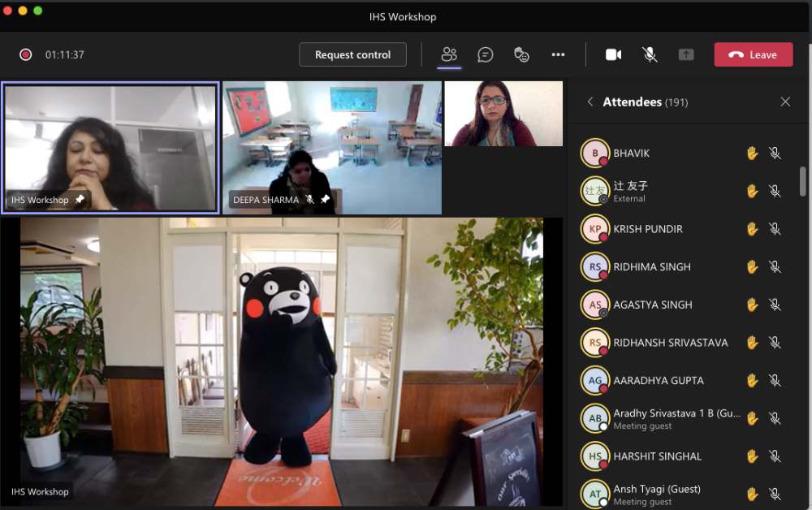
Task: Click the Ansh Tyagi (Guest) name
Action: point(657,489)
